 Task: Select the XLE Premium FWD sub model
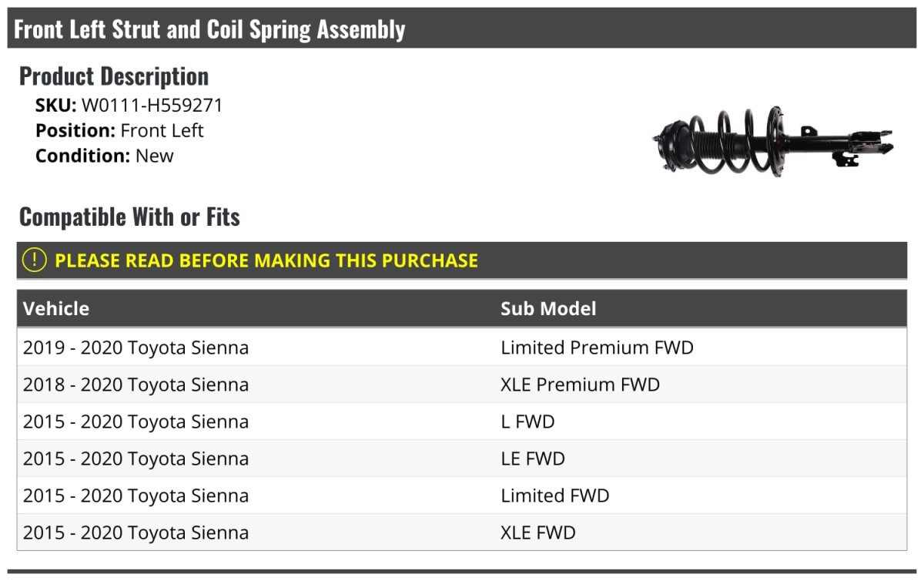580,385
